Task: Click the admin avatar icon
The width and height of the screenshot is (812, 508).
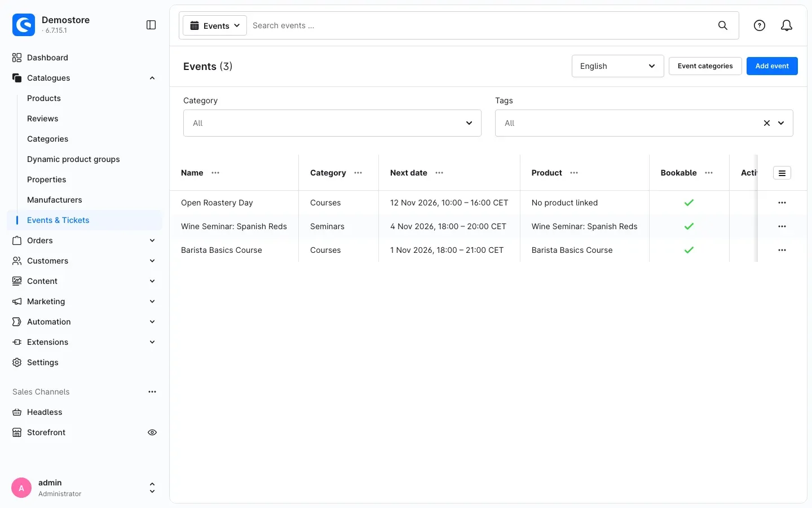Action: 21,488
